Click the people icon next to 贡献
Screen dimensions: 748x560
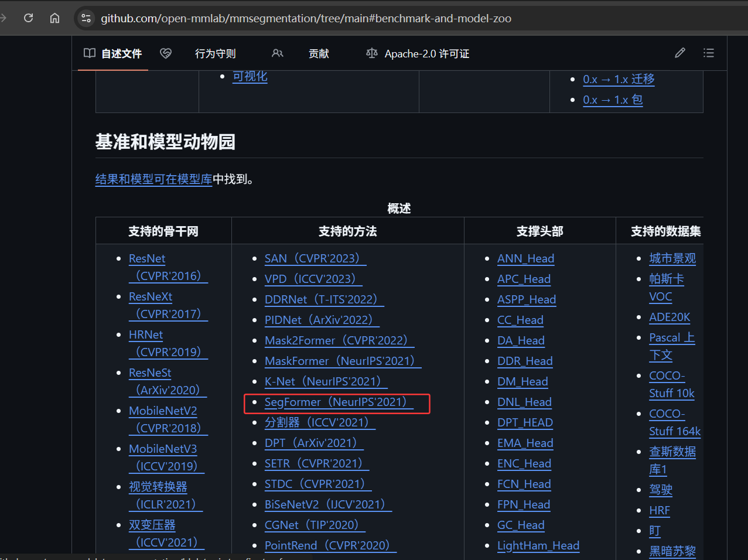pos(277,53)
